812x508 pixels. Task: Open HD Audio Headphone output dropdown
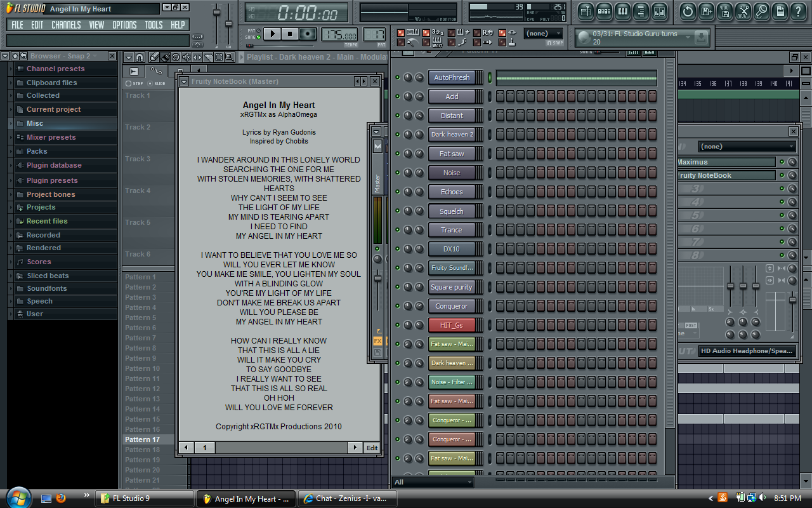[747, 351]
